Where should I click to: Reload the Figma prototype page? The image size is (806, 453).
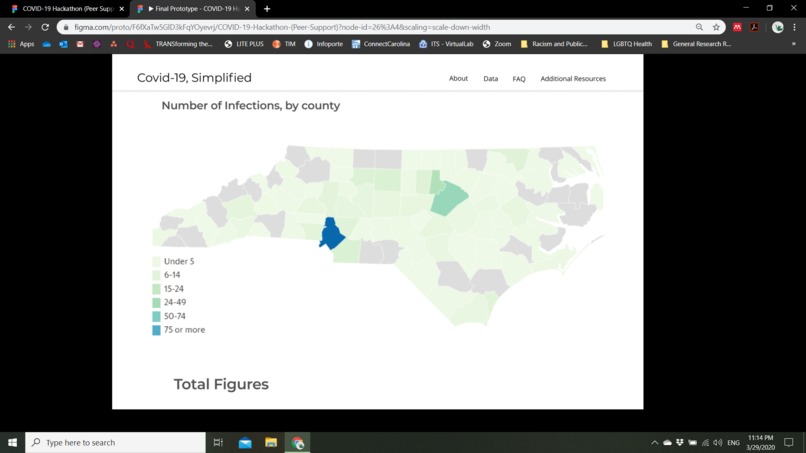45,27
